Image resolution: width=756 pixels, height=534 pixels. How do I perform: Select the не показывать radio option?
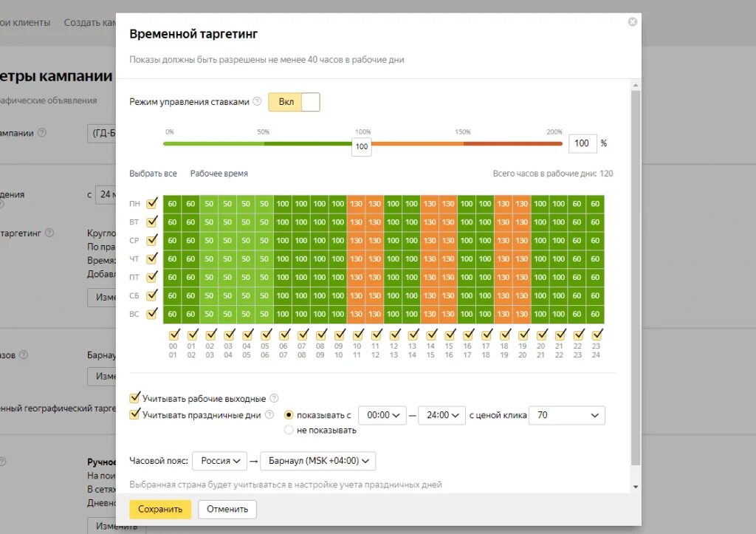pos(289,430)
